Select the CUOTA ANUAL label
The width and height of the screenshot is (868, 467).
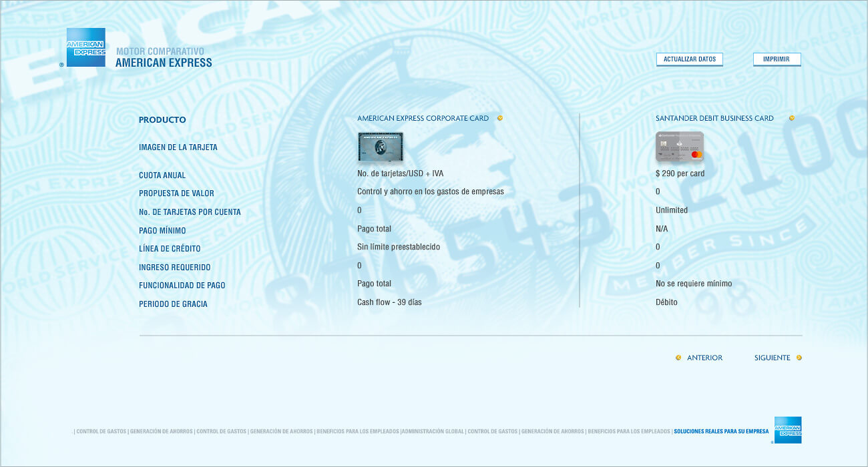[162, 175]
